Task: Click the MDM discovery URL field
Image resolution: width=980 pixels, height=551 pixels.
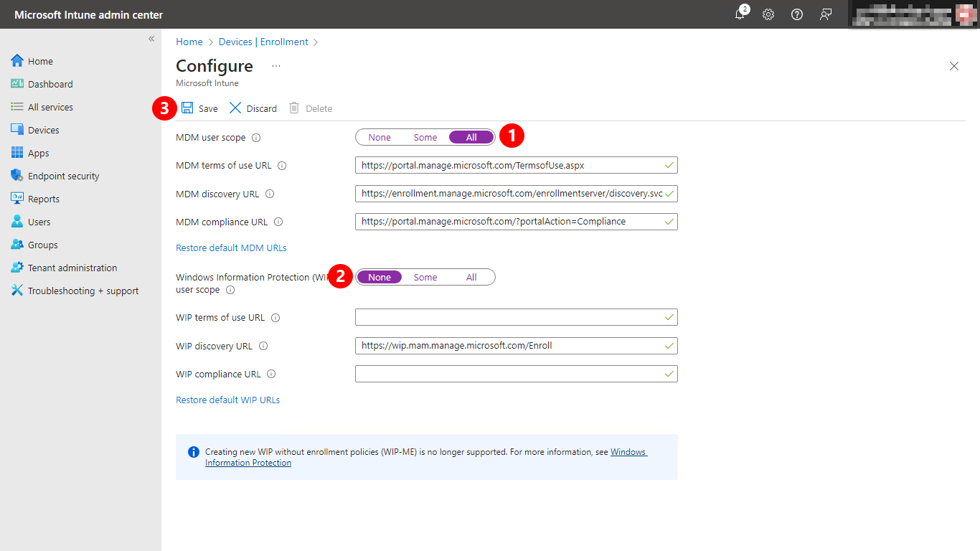Action: tap(511, 194)
